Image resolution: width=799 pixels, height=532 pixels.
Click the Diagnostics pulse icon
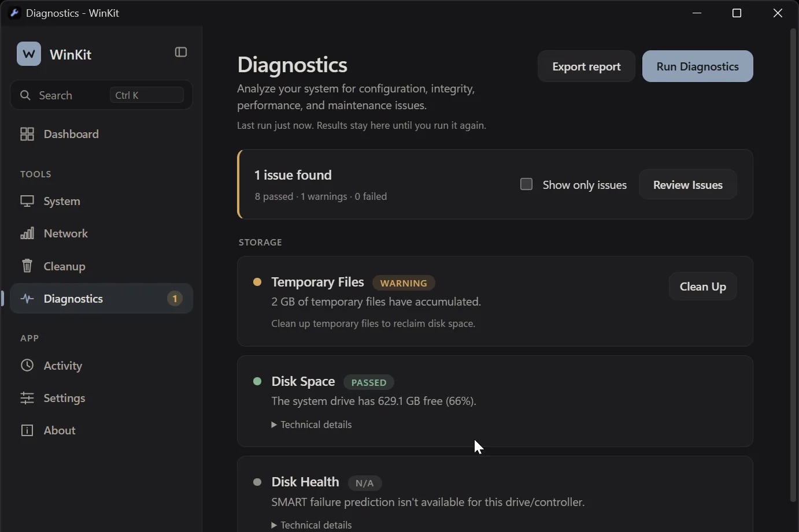[27, 299]
